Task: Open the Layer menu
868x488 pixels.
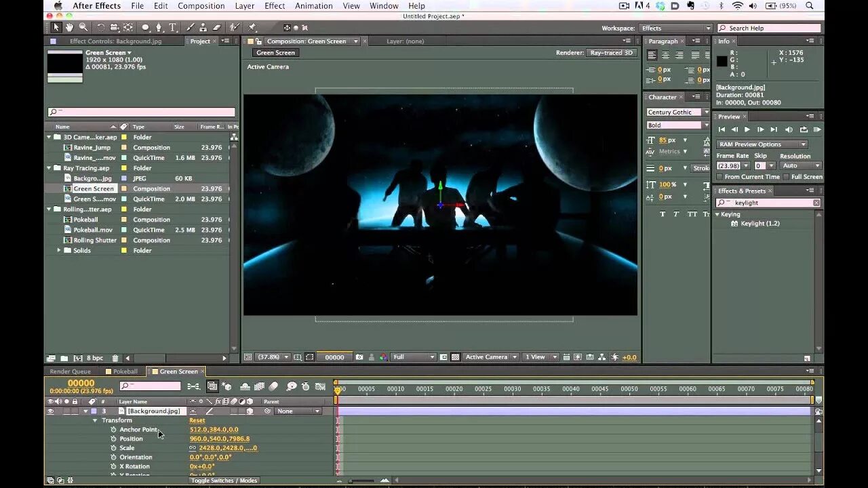Action: tap(244, 6)
